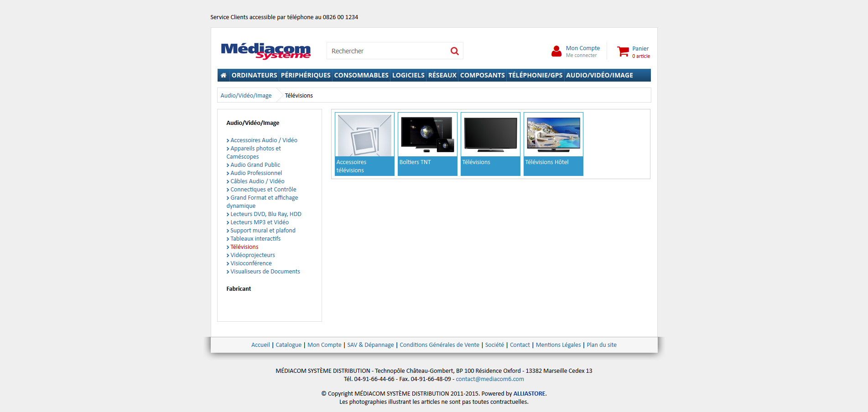Select Audio Grand Public in sidebar

(255, 165)
